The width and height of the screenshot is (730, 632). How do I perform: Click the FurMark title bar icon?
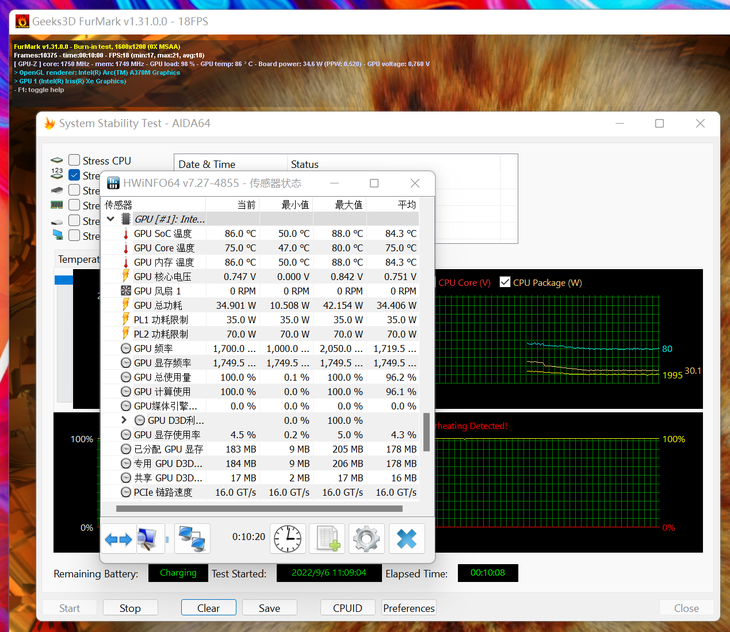point(22,21)
